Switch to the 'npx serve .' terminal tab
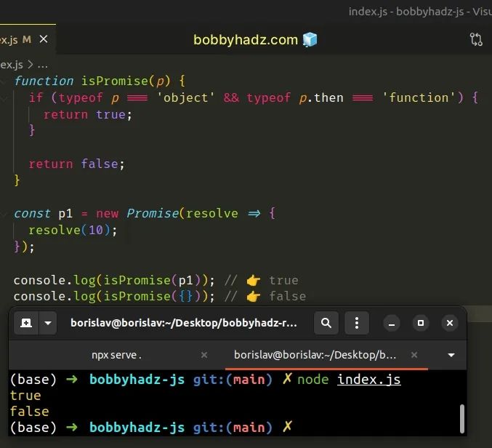Viewport: 492px width, 448px height. [x=116, y=355]
